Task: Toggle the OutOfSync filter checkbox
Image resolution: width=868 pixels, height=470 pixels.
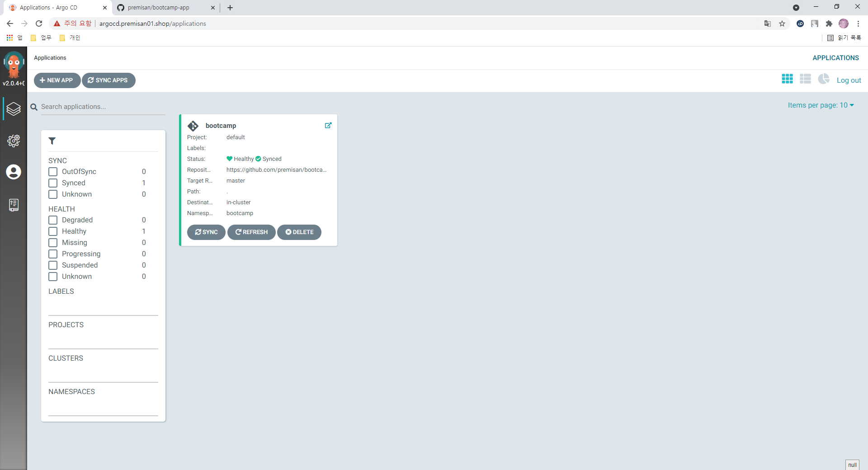Action: pyautogui.click(x=53, y=172)
